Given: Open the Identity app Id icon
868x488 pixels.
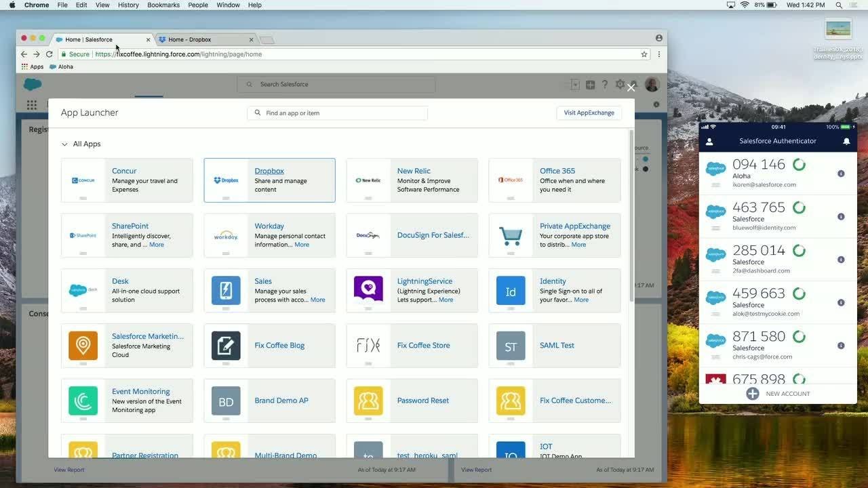Looking at the screenshot, I should click(511, 290).
